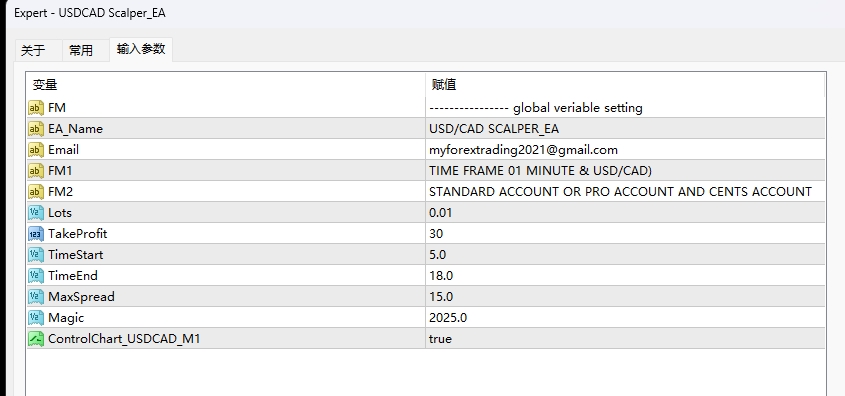Open the 常用 tab
The image size is (845, 396).
(81, 51)
